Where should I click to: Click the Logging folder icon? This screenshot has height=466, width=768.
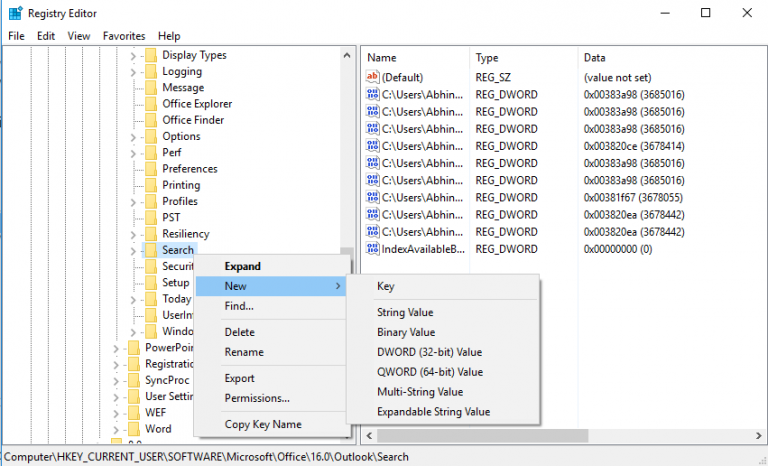(x=151, y=71)
